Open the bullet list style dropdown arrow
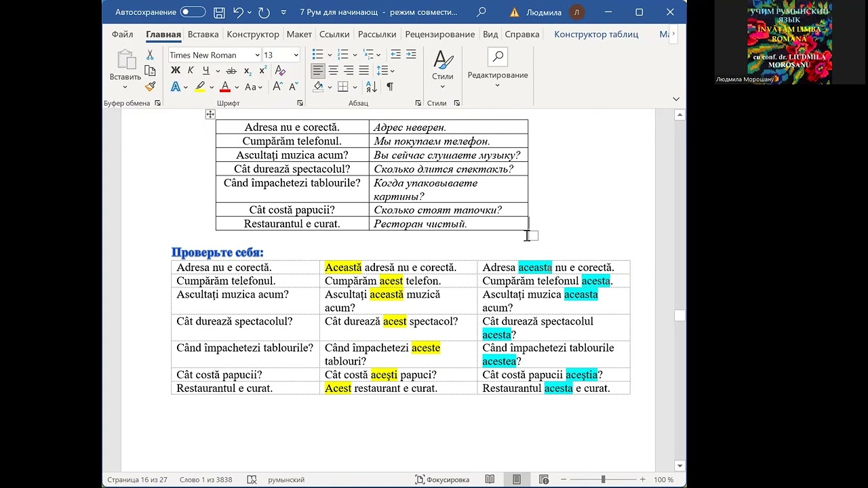 pyautogui.click(x=330, y=55)
